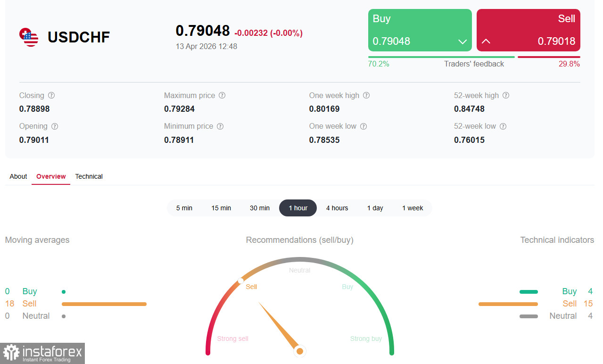Click the USDCHF pair title
Image resolution: width=603 pixels, height=364 pixels.
click(x=79, y=37)
